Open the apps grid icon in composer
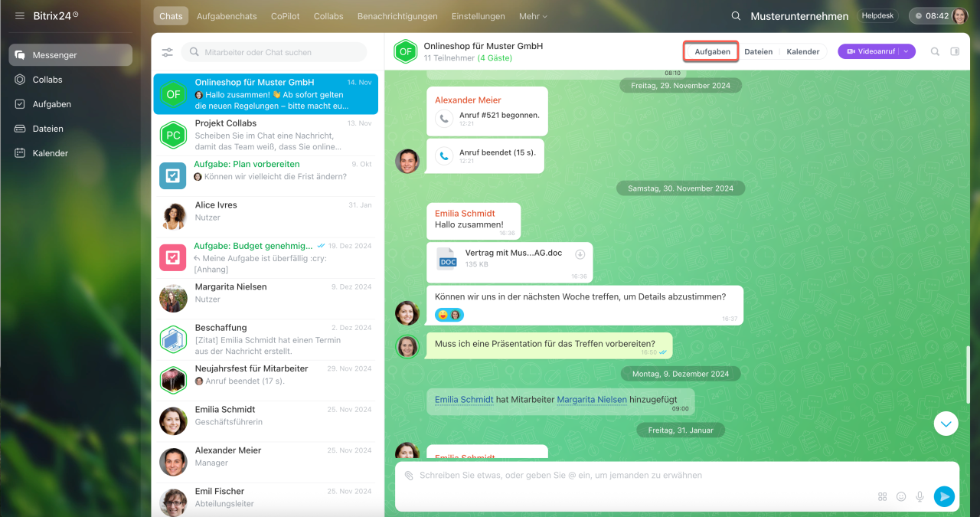 point(882,496)
